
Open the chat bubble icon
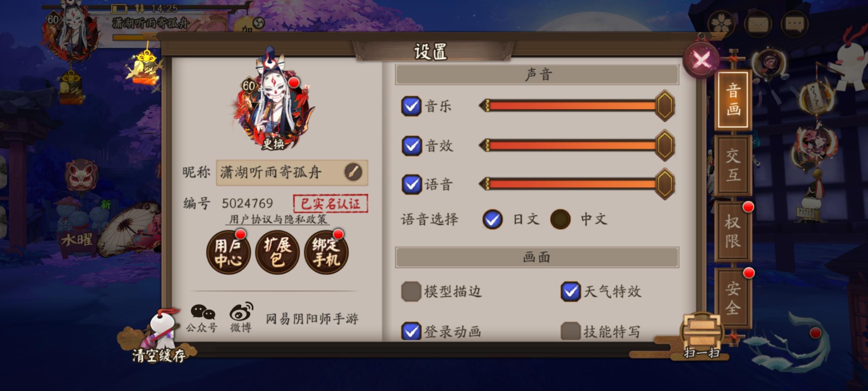795,24
